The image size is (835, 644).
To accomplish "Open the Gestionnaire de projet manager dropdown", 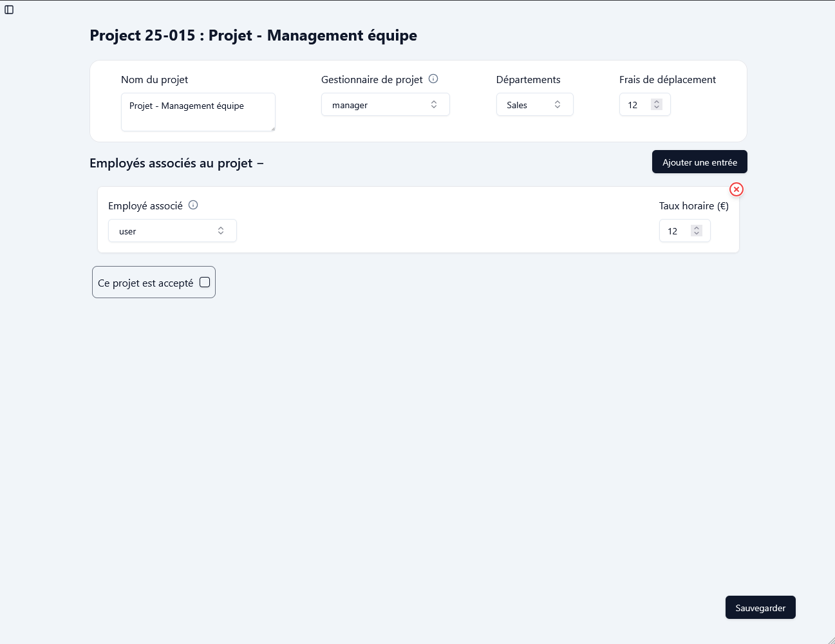I will coord(386,104).
